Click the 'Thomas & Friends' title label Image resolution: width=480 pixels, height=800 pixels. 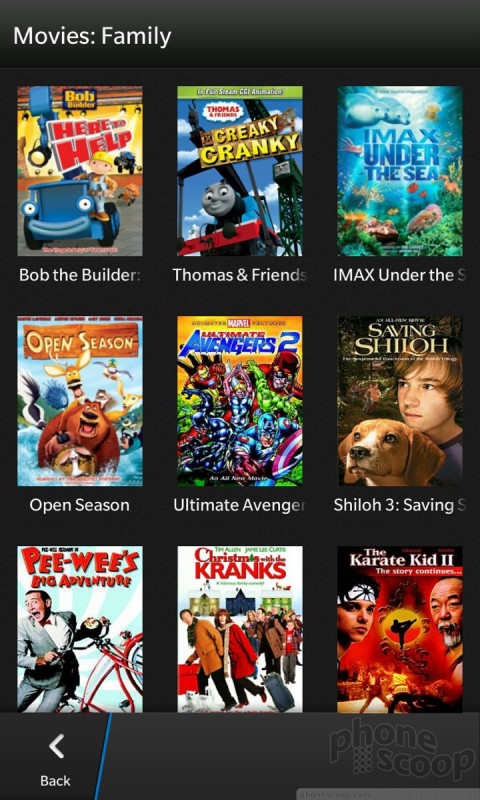tap(240, 275)
